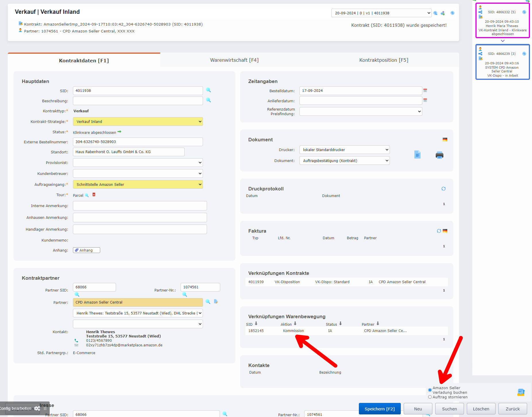The height and width of the screenshot is (417, 532).
Task: Open the contract version dropdown at top
Action: coord(381,13)
